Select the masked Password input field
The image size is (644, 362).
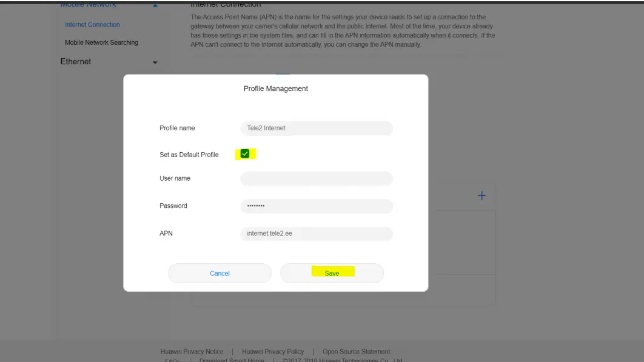317,206
